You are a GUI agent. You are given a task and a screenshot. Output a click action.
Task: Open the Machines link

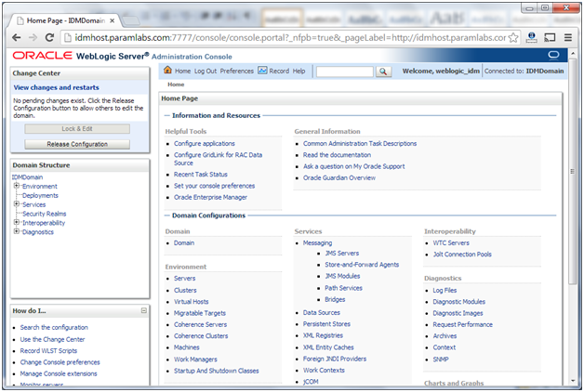tap(187, 347)
